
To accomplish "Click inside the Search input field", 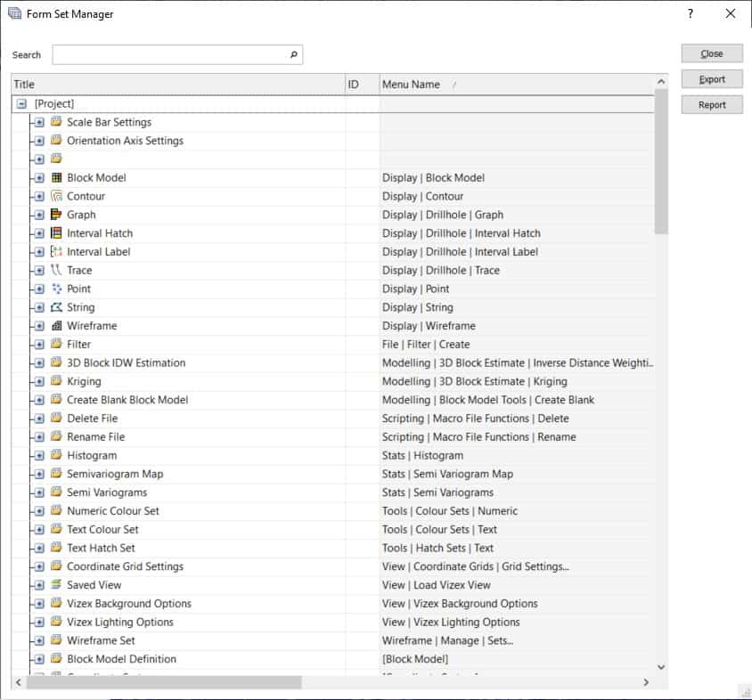I will pos(169,55).
